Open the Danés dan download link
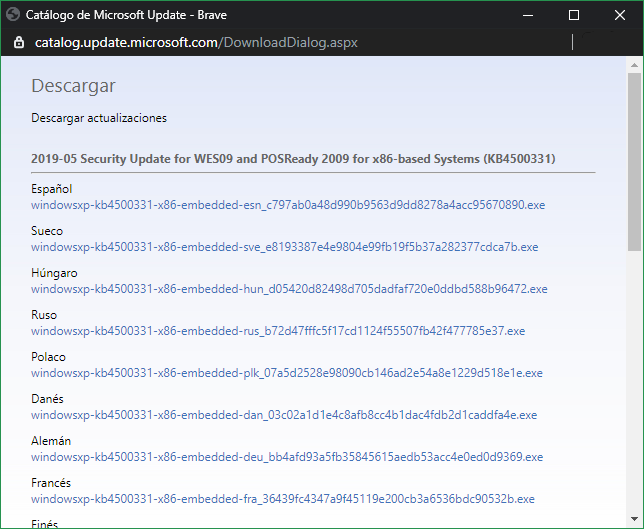 (284, 415)
